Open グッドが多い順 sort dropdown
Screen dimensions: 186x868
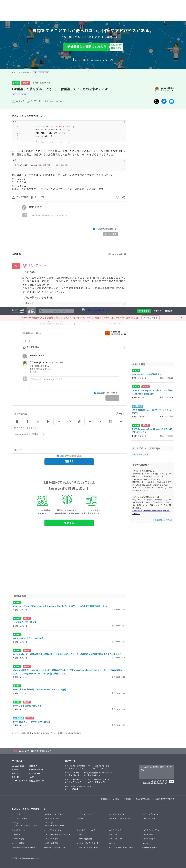(x=117, y=254)
